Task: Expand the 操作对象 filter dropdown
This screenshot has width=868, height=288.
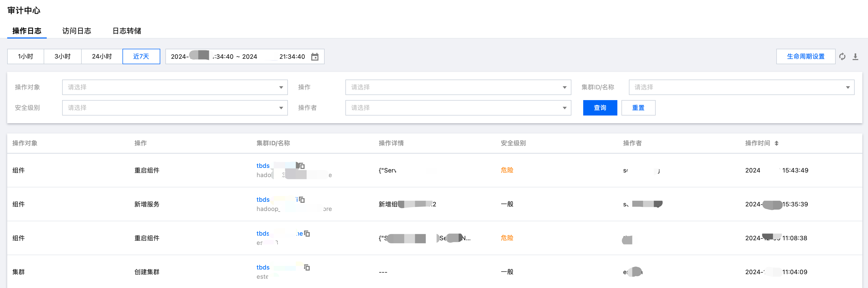Action: pos(175,87)
